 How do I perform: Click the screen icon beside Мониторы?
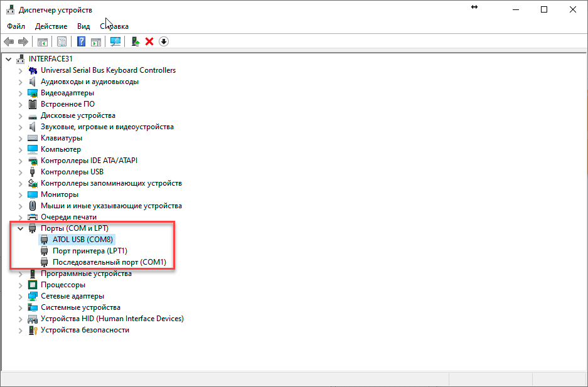click(33, 195)
